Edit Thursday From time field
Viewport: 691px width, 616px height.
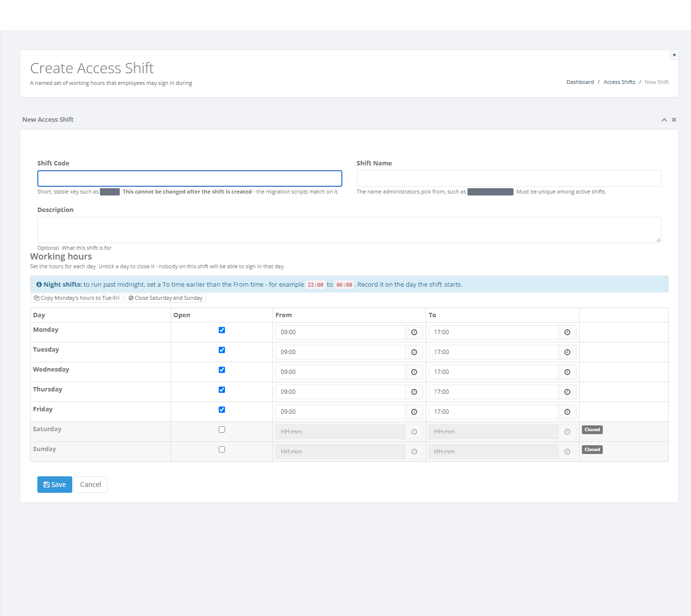(x=340, y=392)
